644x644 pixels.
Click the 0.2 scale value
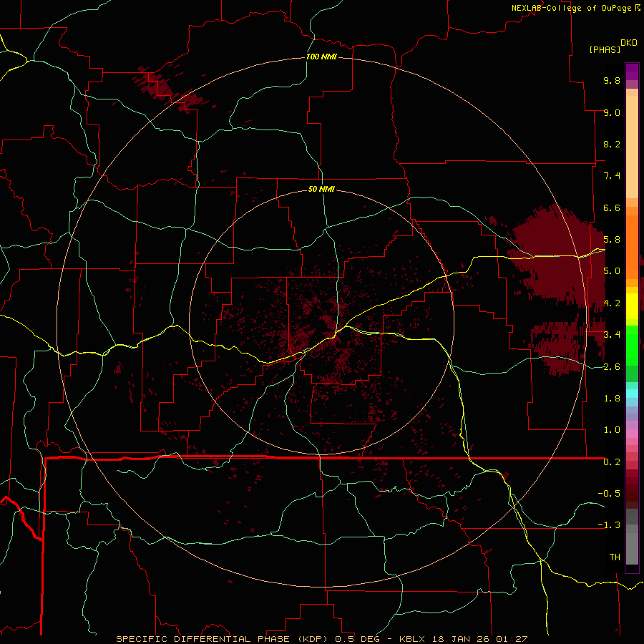(x=612, y=462)
